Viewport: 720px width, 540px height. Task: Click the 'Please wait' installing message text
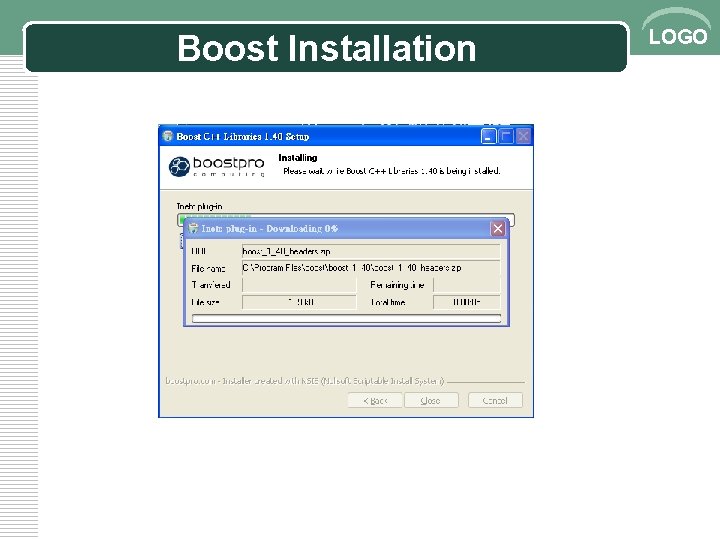pyautogui.click(x=392, y=171)
